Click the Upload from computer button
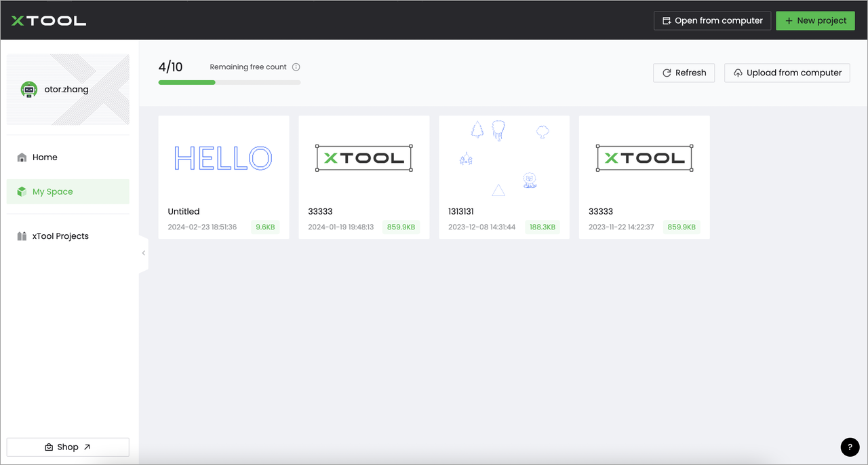 point(787,73)
